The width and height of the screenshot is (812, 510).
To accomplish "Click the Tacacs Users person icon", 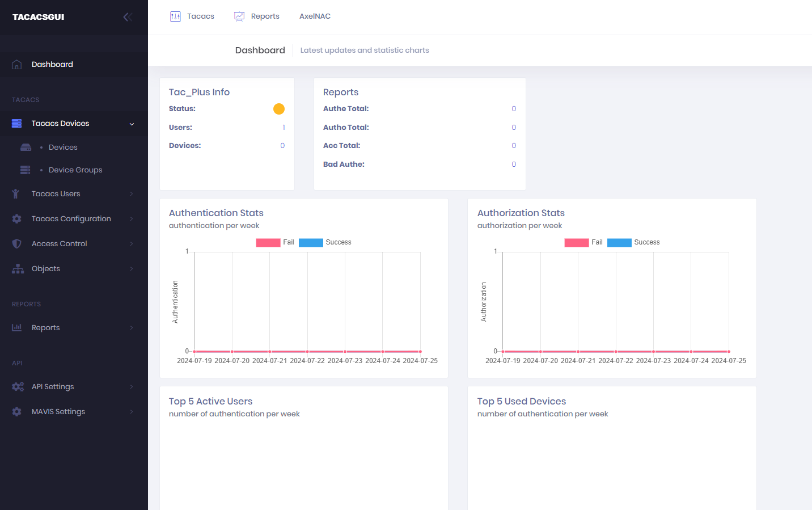I will [16, 194].
